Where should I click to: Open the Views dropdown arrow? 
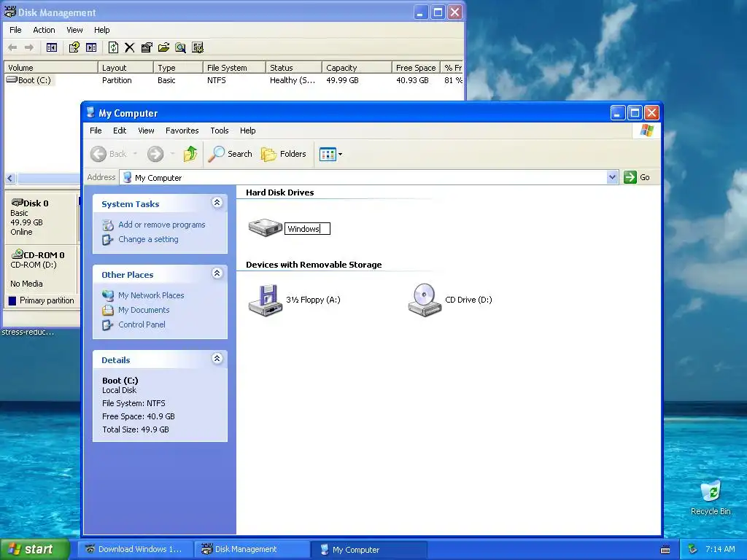pos(340,155)
